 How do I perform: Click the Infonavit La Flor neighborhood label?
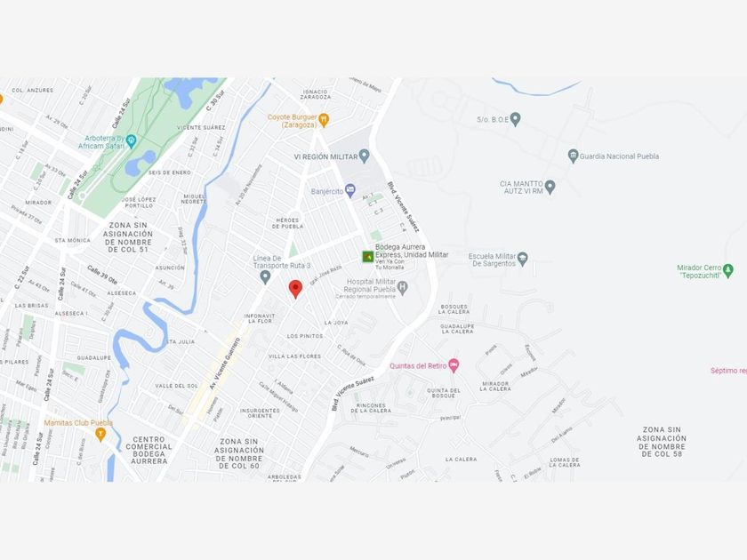click(x=259, y=318)
